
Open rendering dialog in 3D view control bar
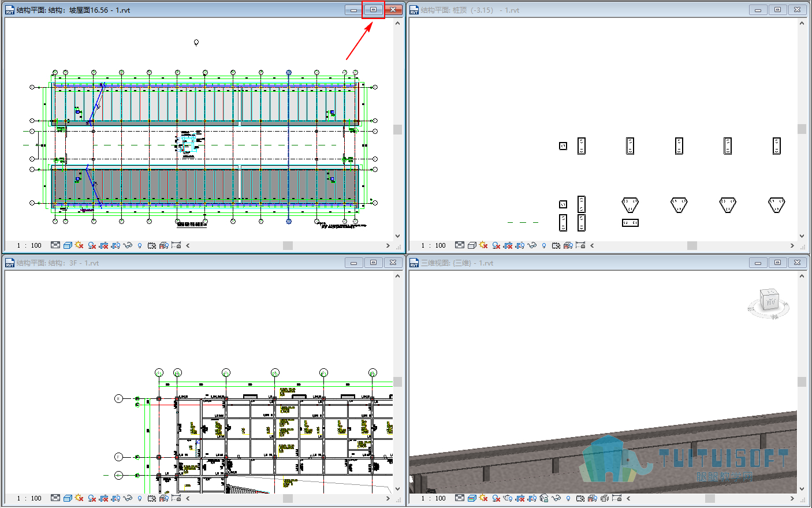point(508,498)
